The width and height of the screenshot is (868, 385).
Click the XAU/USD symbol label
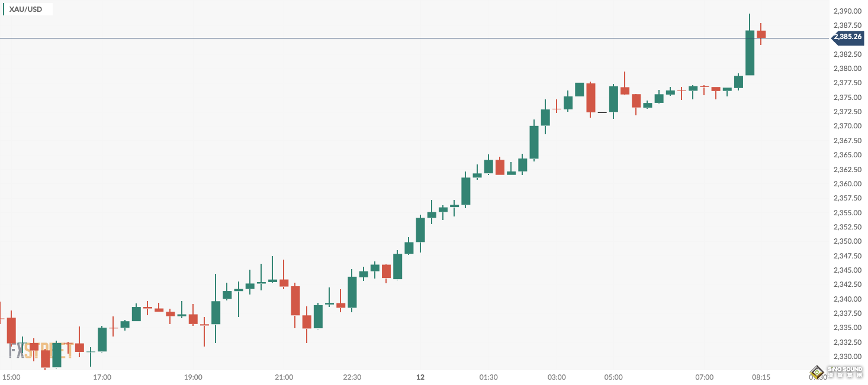25,9
